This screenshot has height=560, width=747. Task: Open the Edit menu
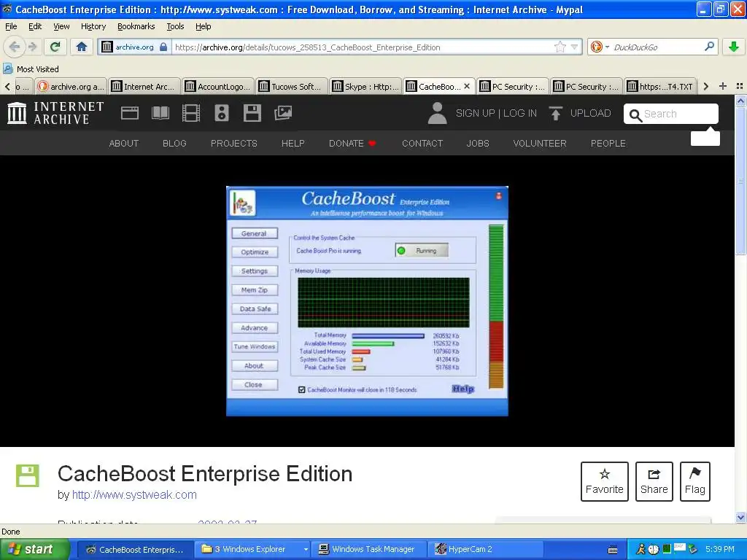tap(35, 26)
